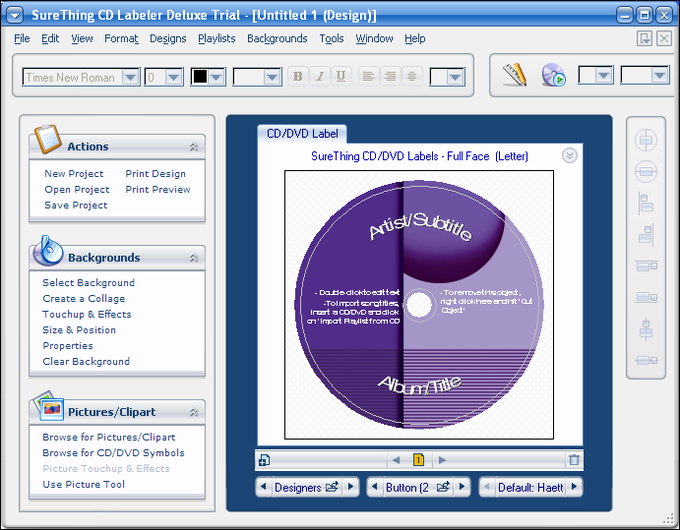Toggle Italic formatting button
This screenshot has height=530, width=680.
click(320, 77)
